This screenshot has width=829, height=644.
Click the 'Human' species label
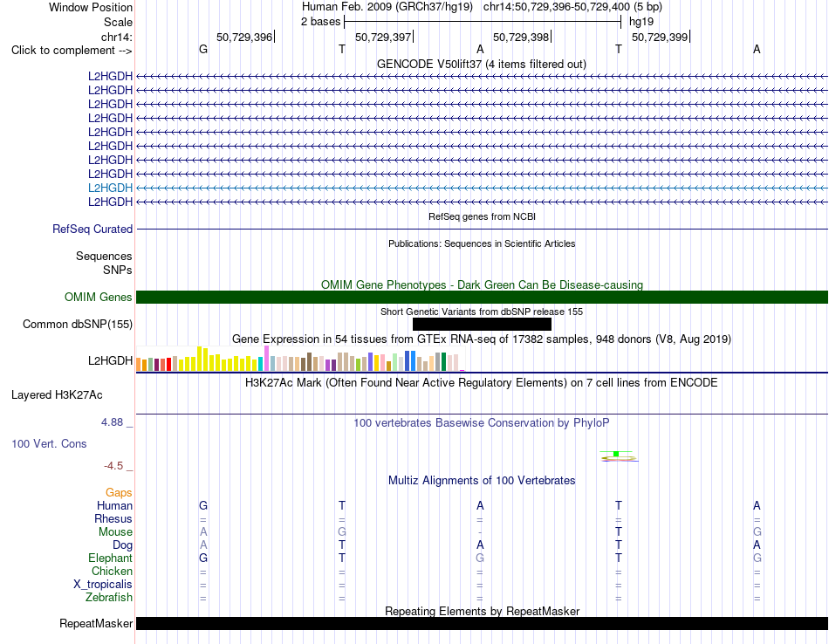114,505
